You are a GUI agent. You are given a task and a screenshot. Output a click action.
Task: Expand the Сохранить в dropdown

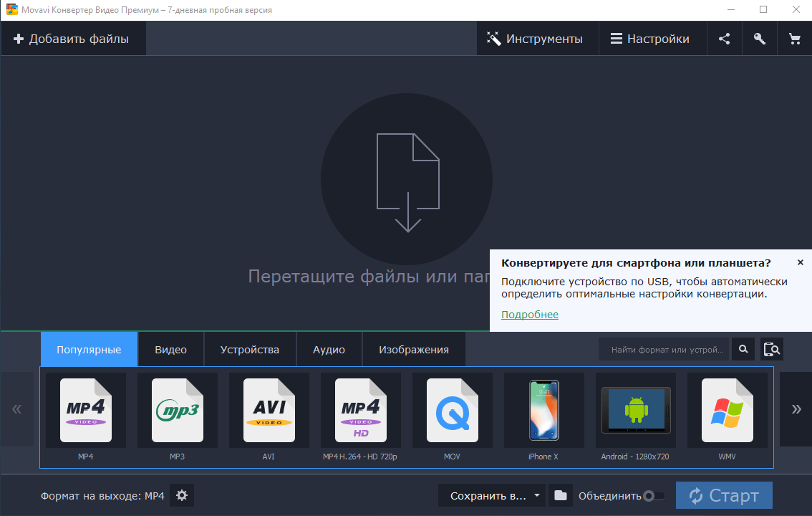click(x=491, y=495)
